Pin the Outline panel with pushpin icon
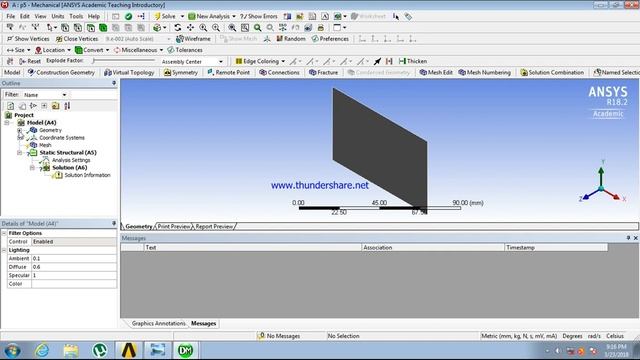This screenshot has width=640, height=360. (114, 83)
